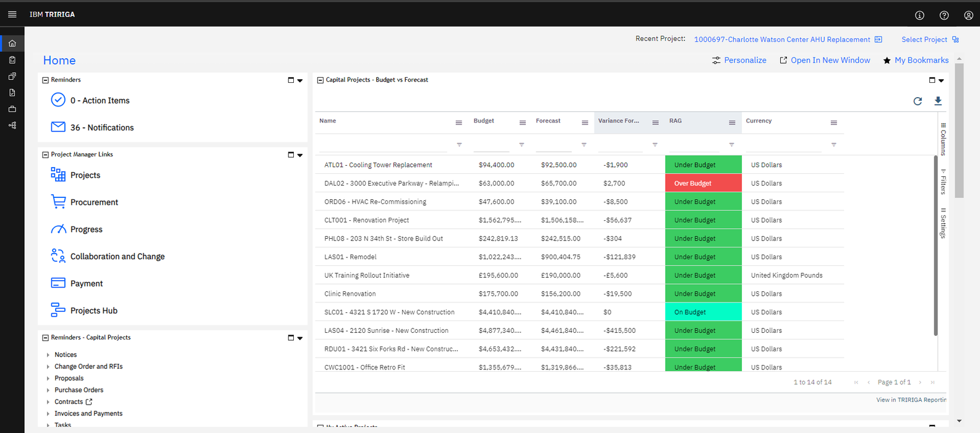The width and height of the screenshot is (980, 433).
Task: Download the Capital Projects report data
Action: coord(938,101)
